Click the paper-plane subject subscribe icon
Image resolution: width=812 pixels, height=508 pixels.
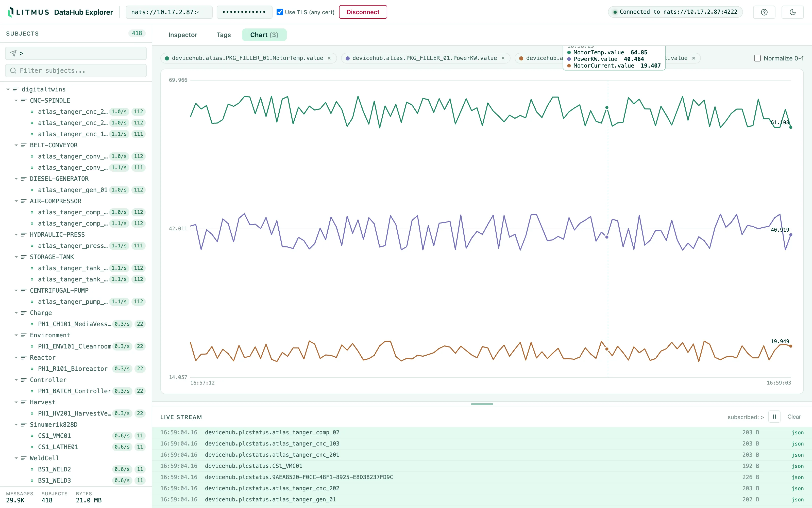(x=13, y=53)
